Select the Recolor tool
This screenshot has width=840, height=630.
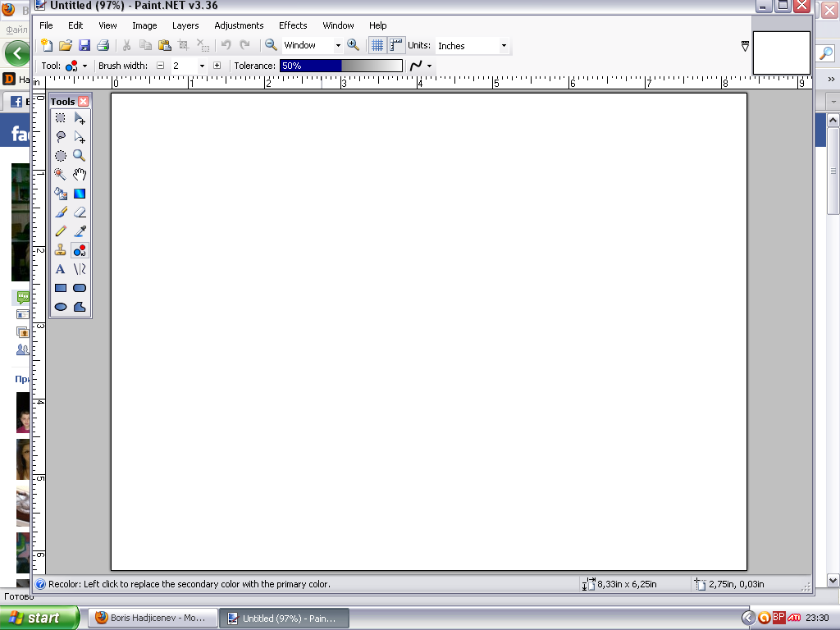80,250
